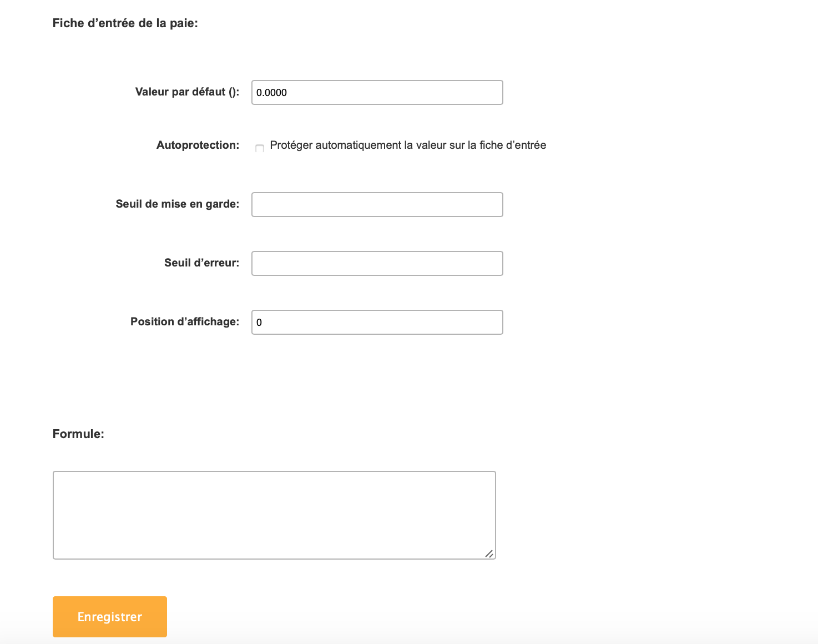Click the Valeur par défaut input field

click(377, 93)
